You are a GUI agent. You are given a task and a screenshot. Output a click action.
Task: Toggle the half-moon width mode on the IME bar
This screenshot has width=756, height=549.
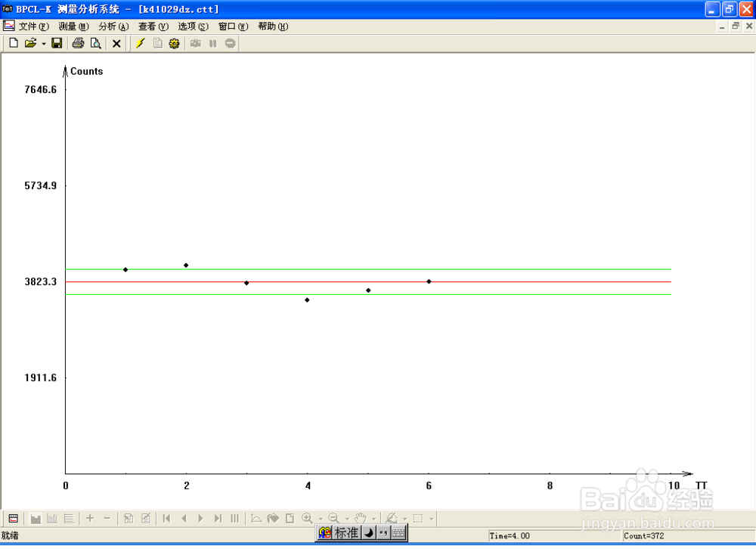[x=369, y=532]
